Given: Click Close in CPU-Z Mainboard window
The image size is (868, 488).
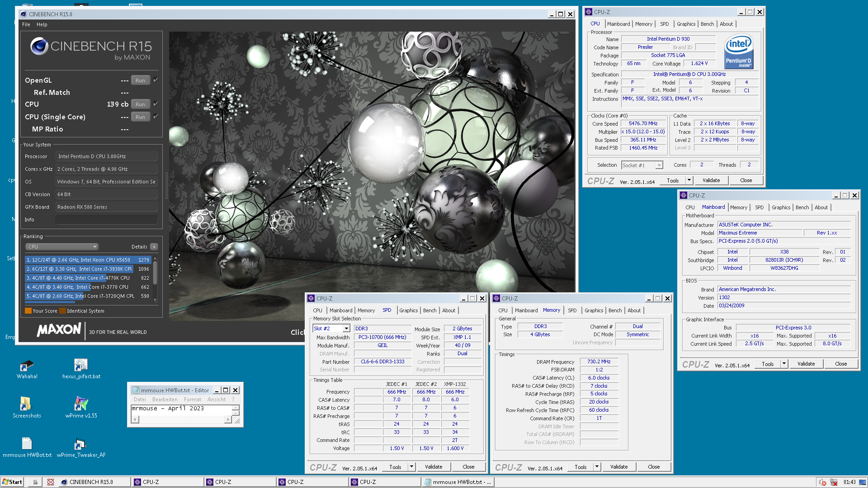Looking at the screenshot, I should (x=841, y=364).
